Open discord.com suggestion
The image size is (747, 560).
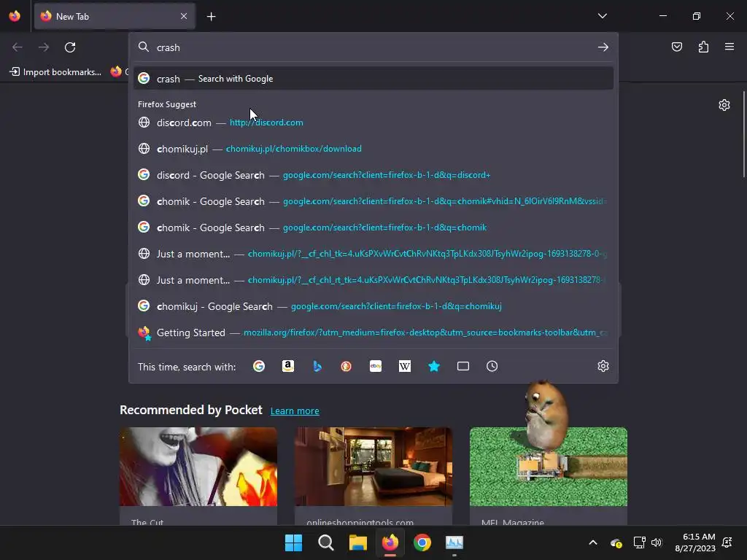click(373, 122)
